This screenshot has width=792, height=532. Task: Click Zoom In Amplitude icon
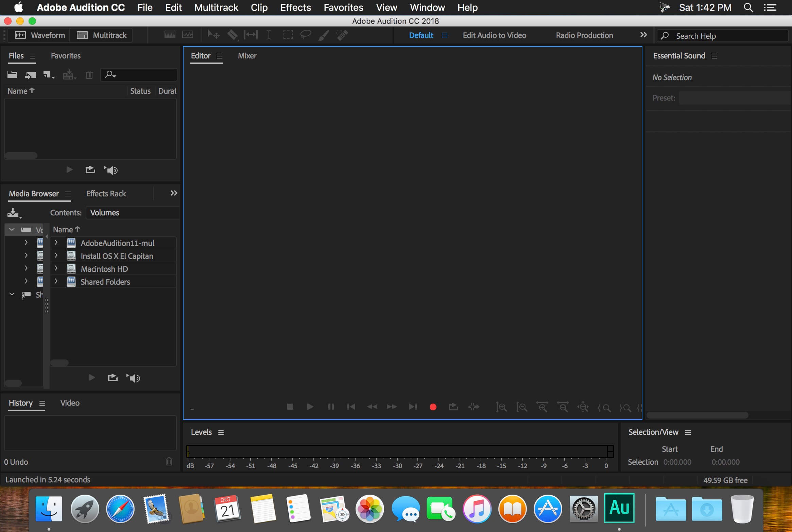(501, 407)
